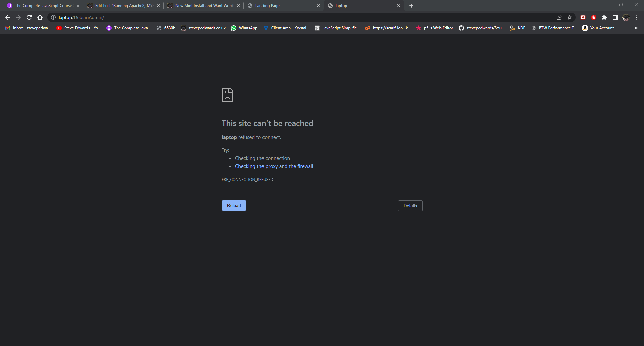Click the Details button
Screen dimensions: 644x346
[410, 206]
